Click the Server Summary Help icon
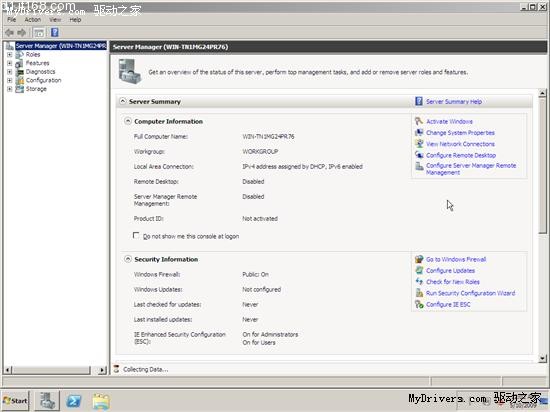Viewport: 550px width, 412px height. [419, 101]
